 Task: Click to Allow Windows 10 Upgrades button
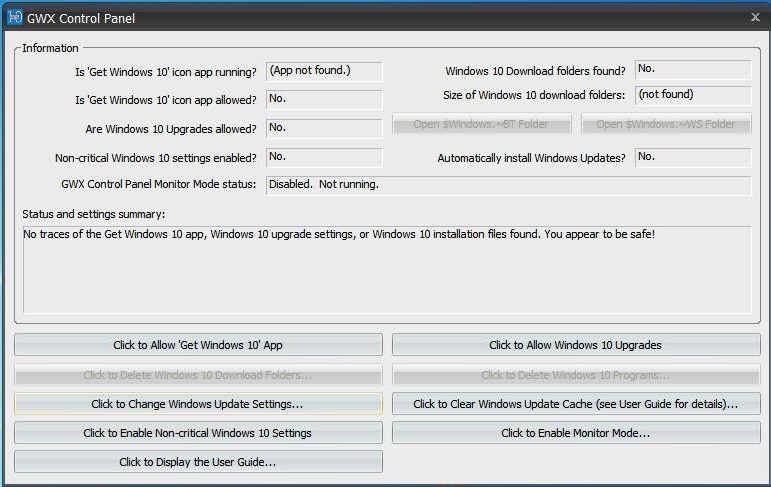tap(576, 345)
